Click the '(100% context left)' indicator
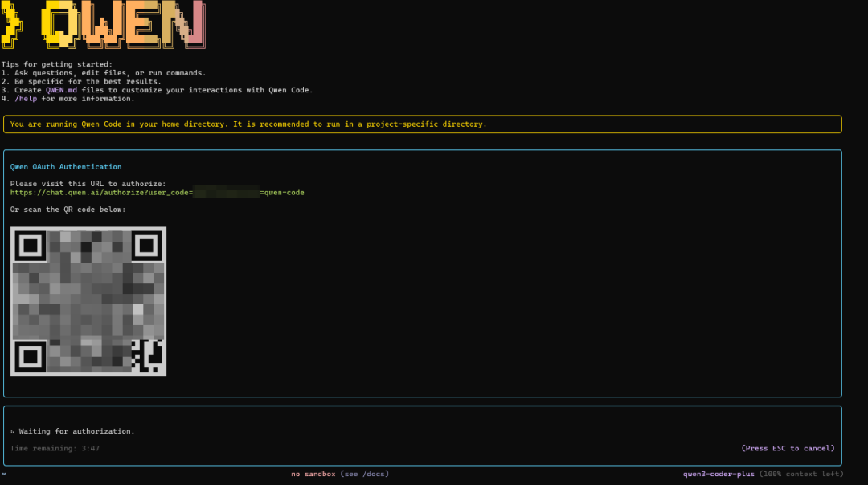The width and height of the screenshot is (868, 485). pos(801,474)
